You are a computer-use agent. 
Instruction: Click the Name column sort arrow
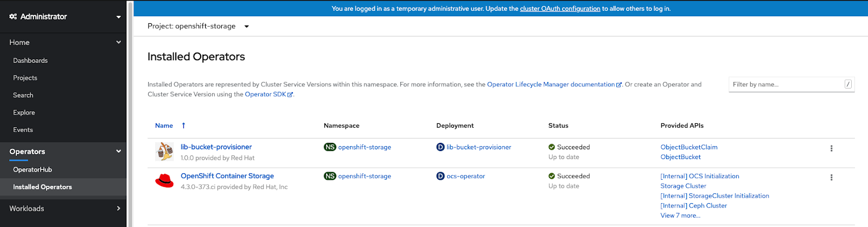pyautogui.click(x=184, y=125)
